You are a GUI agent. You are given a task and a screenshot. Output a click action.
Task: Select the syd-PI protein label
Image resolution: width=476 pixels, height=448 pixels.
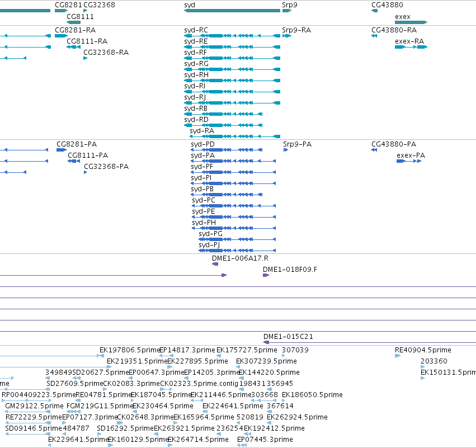click(201, 178)
